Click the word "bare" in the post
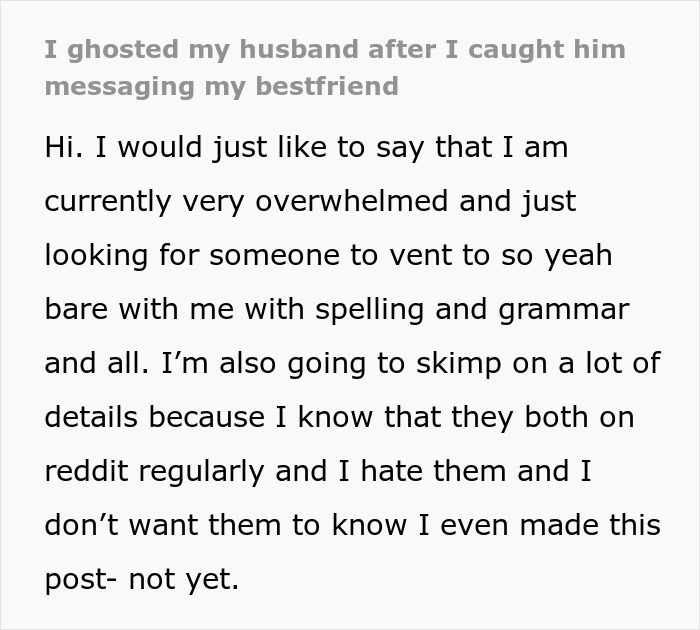 [x=77, y=309]
